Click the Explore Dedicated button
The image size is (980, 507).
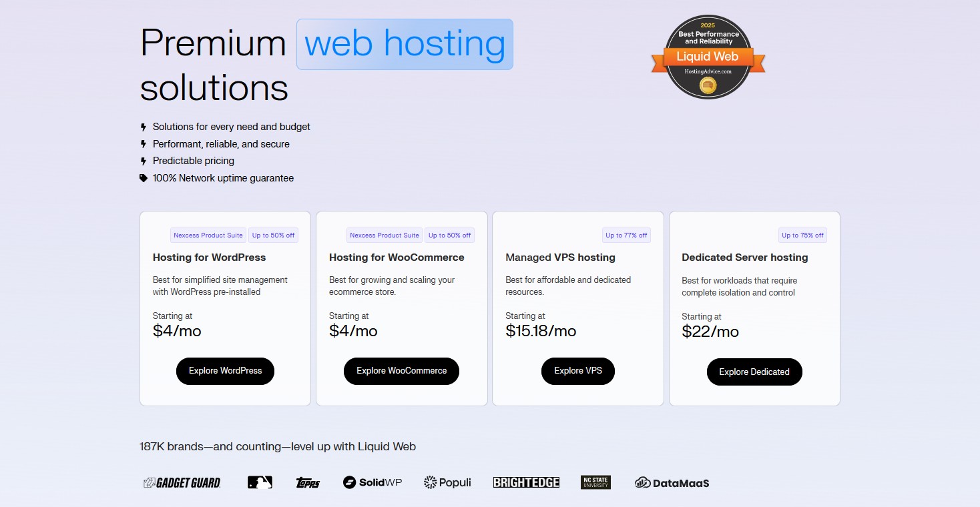click(x=754, y=372)
